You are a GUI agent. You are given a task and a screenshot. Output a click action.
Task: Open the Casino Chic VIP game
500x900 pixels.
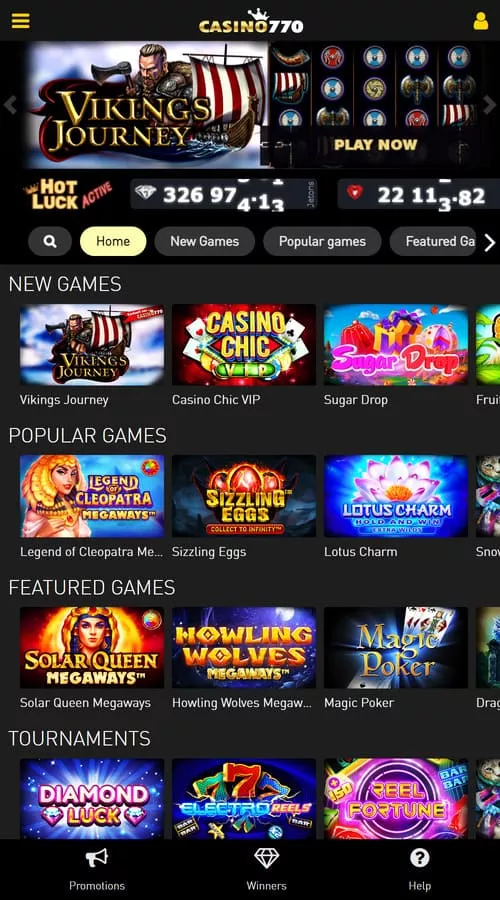pyautogui.click(x=244, y=344)
